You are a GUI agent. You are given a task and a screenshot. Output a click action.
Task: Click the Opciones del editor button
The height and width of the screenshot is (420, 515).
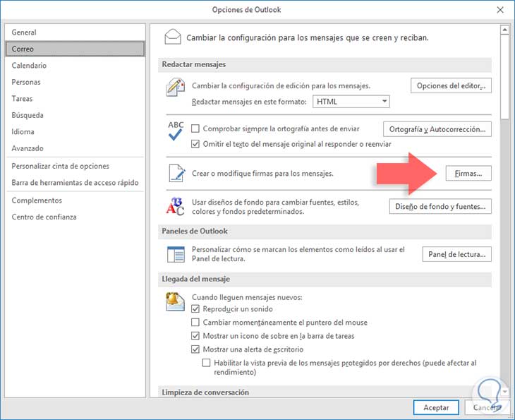[451, 86]
